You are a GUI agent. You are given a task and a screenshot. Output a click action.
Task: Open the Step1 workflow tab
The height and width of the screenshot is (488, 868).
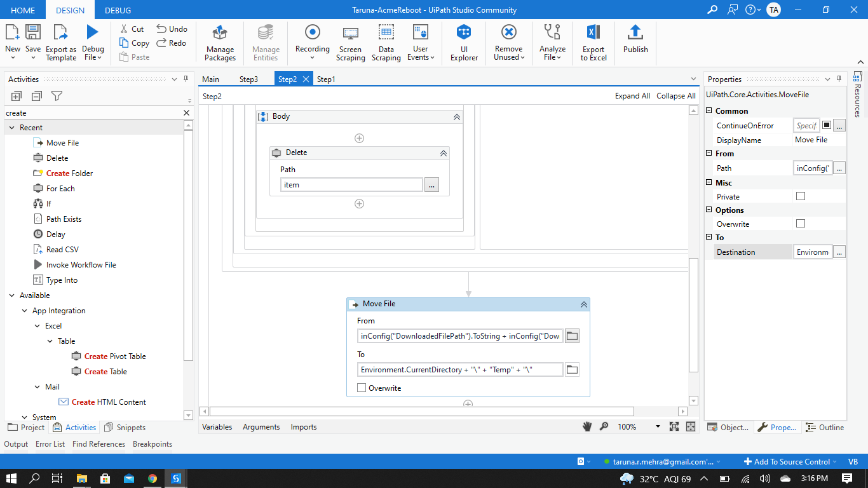tap(326, 79)
